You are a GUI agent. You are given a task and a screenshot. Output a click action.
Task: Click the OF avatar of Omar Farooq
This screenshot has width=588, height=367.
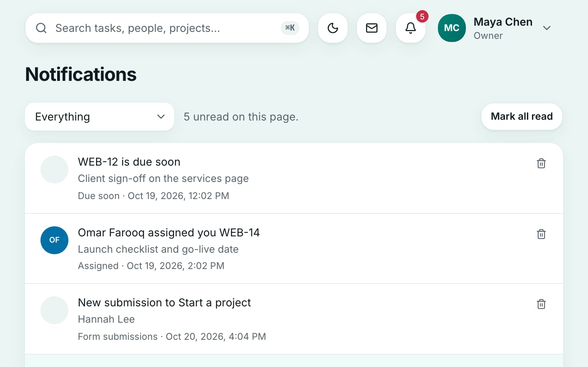54,240
